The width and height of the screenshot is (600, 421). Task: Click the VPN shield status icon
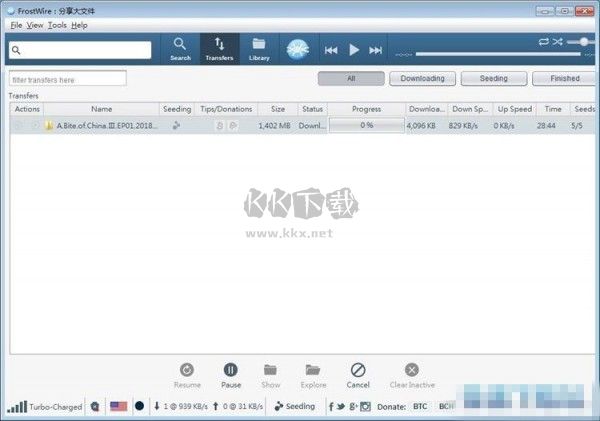[95, 406]
